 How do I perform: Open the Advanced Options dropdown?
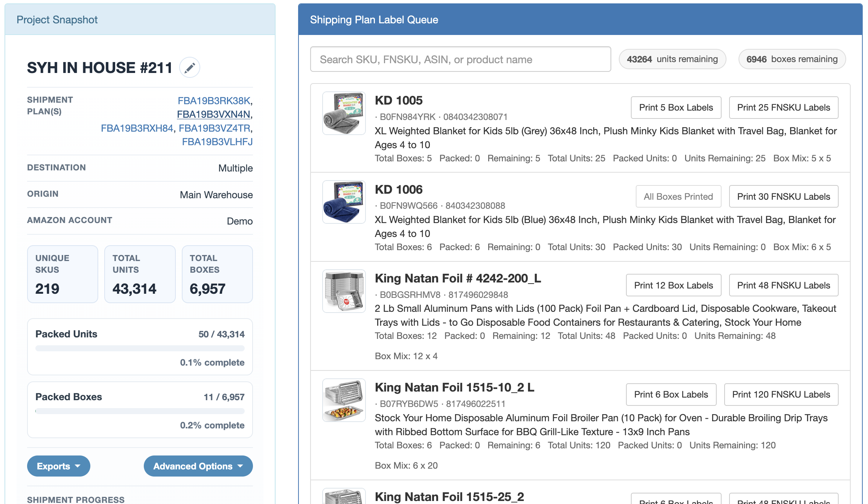pyautogui.click(x=198, y=466)
